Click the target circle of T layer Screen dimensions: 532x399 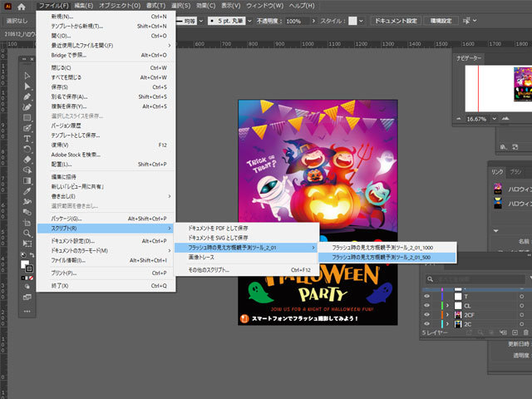pos(521,296)
